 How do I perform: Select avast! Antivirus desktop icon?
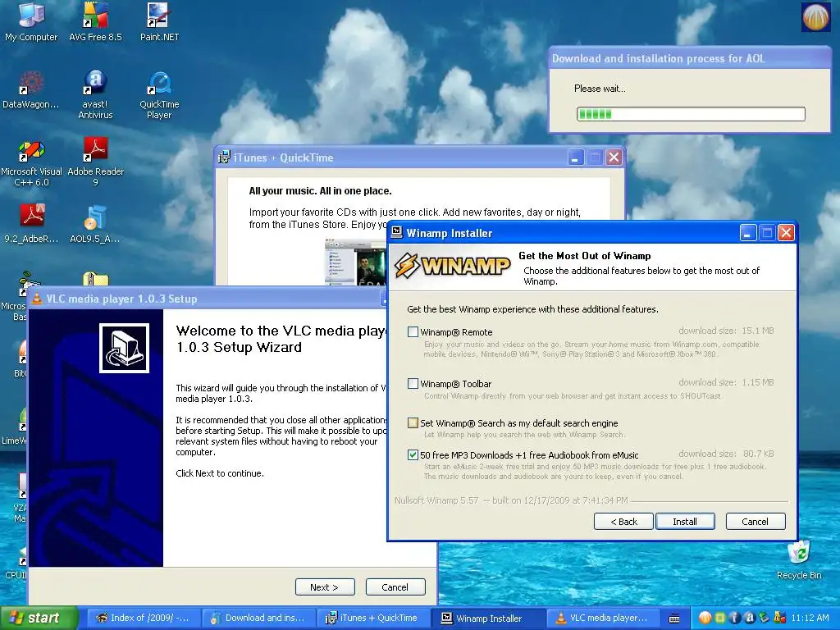pos(95,94)
